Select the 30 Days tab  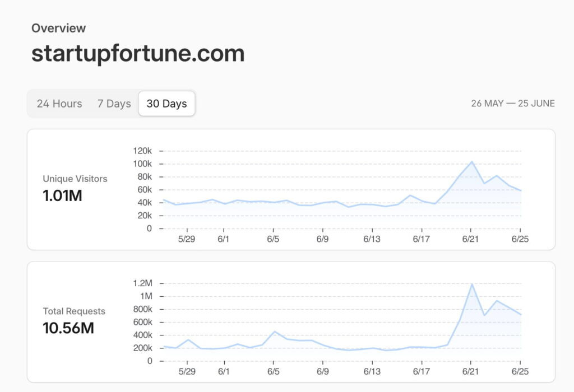[x=166, y=104]
